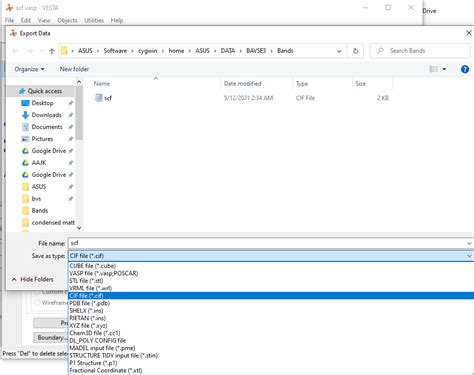Open the Organize menu
This screenshot has width=474, height=375.
pos(29,69)
